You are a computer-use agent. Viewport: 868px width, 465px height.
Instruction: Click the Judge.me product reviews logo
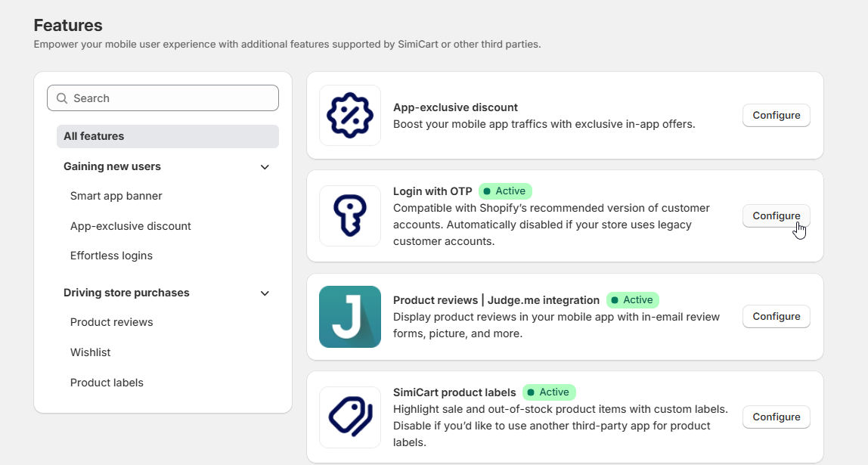(x=349, y=316)
